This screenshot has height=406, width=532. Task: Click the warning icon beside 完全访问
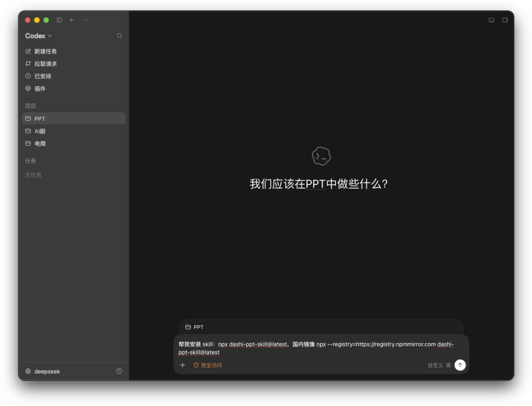196,365
